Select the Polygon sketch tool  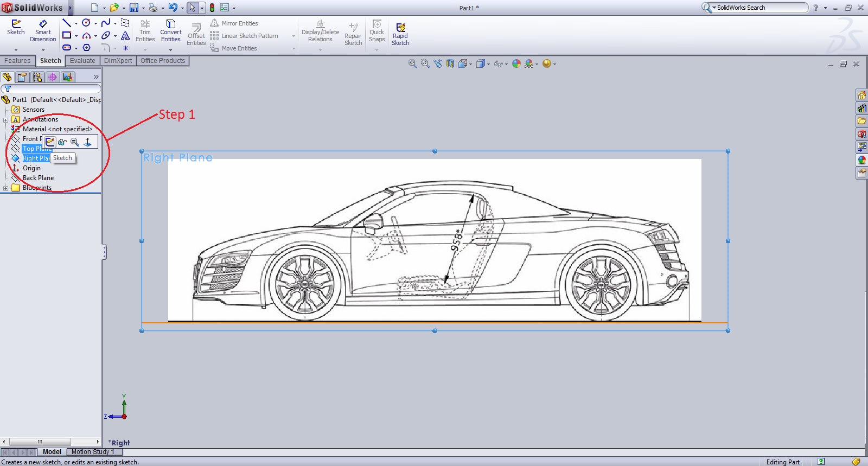pos(86,48)
